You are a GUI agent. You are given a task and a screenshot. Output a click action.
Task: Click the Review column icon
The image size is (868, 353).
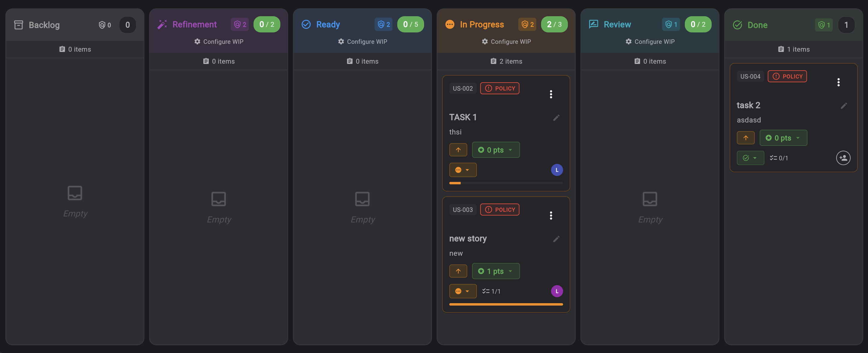(593, 24)
